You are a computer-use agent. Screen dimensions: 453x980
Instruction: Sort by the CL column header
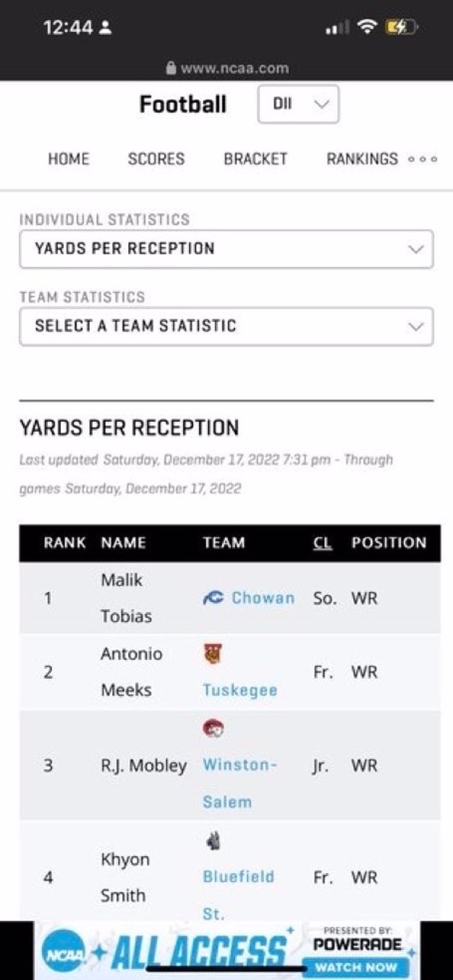click(322, 543)
